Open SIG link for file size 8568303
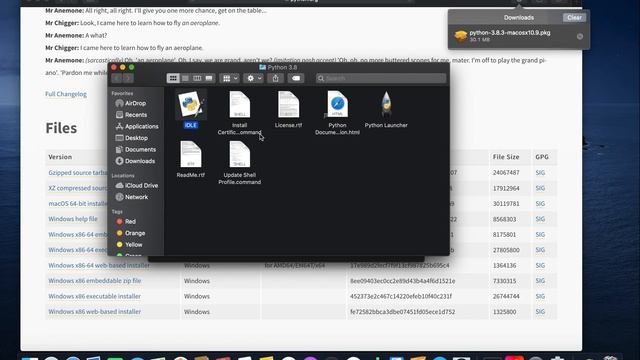 (540, 219)
